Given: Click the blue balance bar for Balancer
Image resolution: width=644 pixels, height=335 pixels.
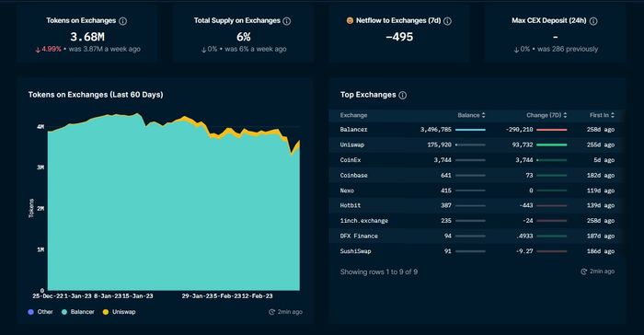Looking at the screenshot, I should click(x=470, y=130).
